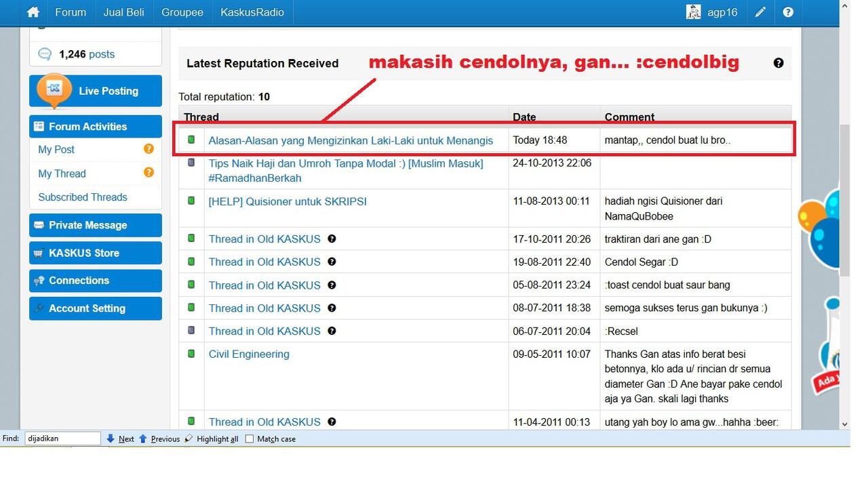Open Thread in Old KASKUS dated 19-08-2011
Image resolution: width=868 pixels, height=488 pixels.
coord(264,262)
